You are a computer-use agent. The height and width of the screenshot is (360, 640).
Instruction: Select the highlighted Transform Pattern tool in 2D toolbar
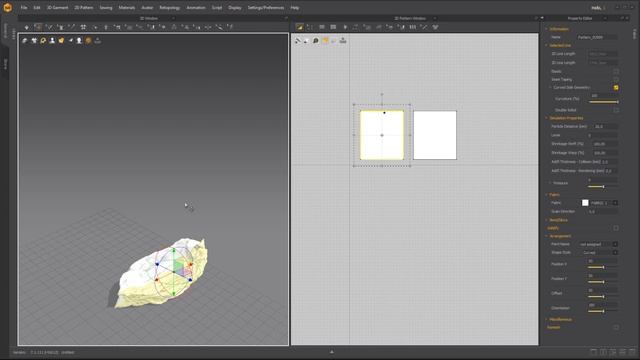[x=300, y=27]
